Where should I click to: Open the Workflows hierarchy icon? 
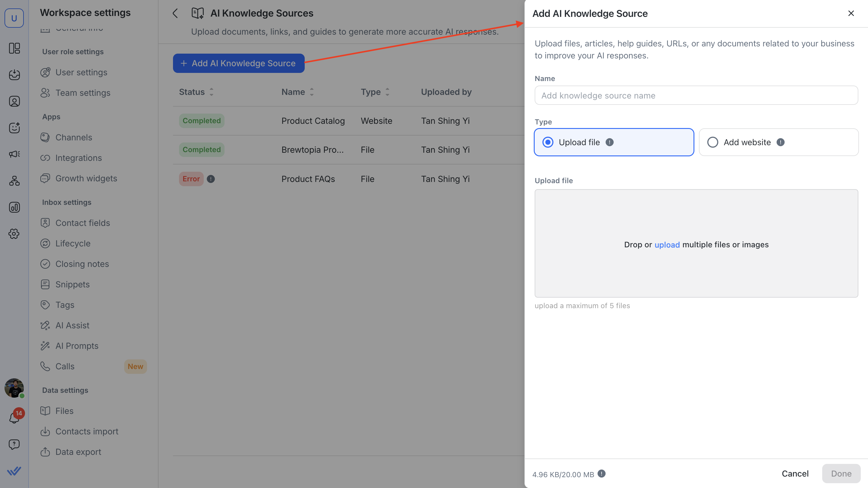click(14, 181)
